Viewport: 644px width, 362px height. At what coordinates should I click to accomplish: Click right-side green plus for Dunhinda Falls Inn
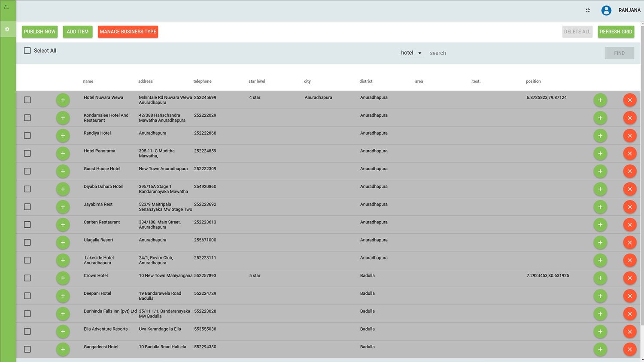click(600, 314)
